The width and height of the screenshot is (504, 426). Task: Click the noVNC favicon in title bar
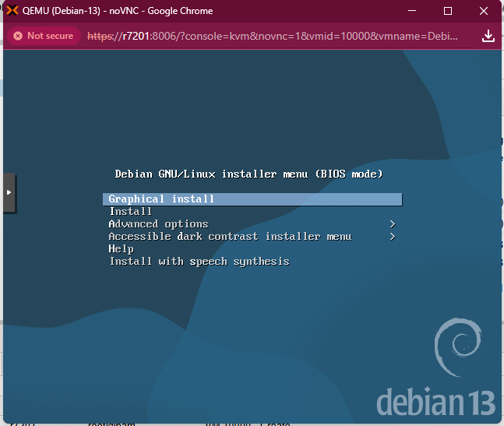pyautogui.click(x=13, y=11)
